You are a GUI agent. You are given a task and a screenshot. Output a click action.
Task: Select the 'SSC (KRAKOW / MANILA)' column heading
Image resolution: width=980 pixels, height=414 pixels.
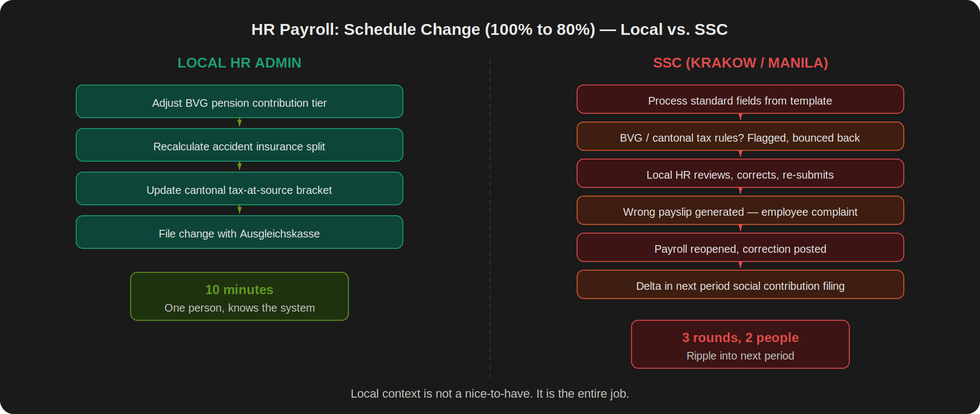point(740,63)
